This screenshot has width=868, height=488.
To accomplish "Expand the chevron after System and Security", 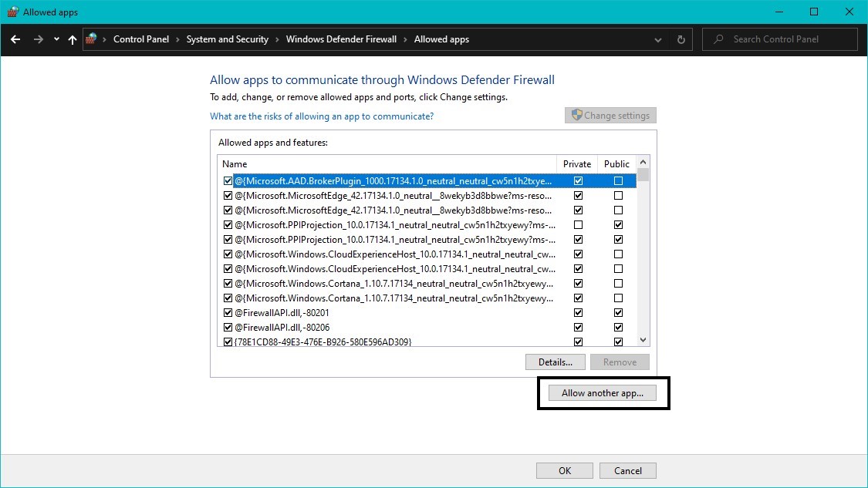I will coord(277,39).
